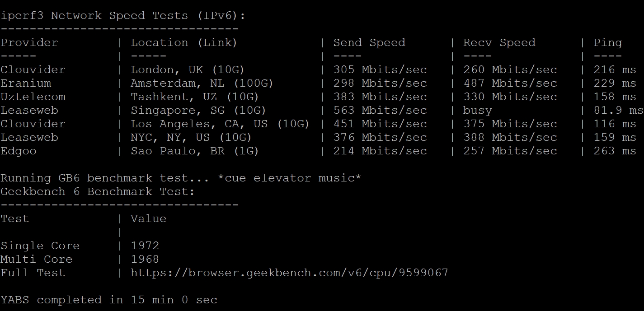Viewport: 644px width, 311px height.
Task: Click the Single Core score 1972
Action: coord(145,246)
